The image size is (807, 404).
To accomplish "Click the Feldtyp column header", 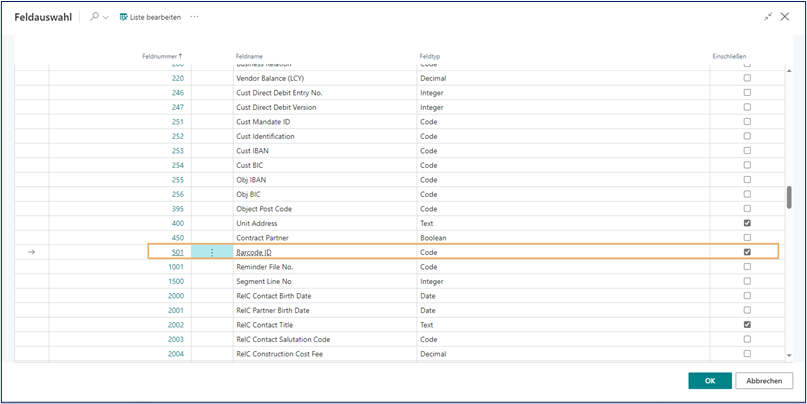I will 430,56.
